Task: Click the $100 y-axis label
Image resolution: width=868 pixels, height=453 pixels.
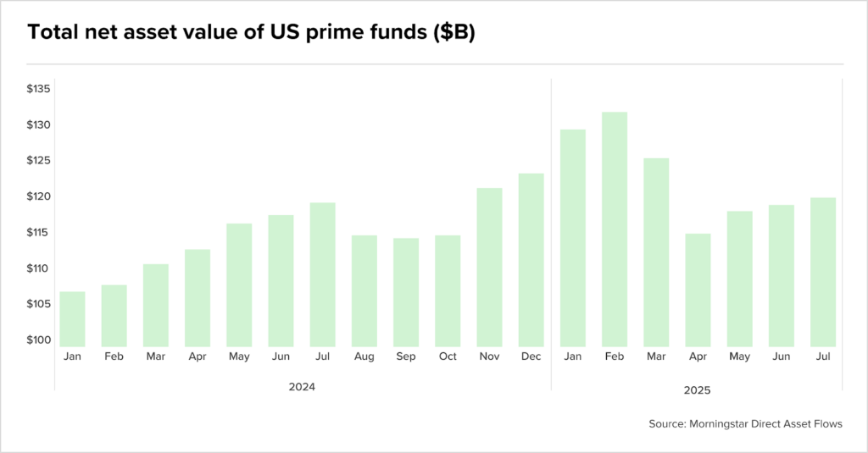Action: coord(39,340)
